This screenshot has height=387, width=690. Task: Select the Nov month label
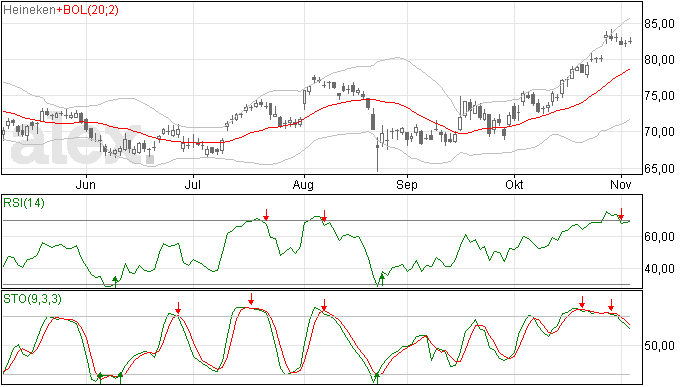pyautogui.click(x=621, y=184)
